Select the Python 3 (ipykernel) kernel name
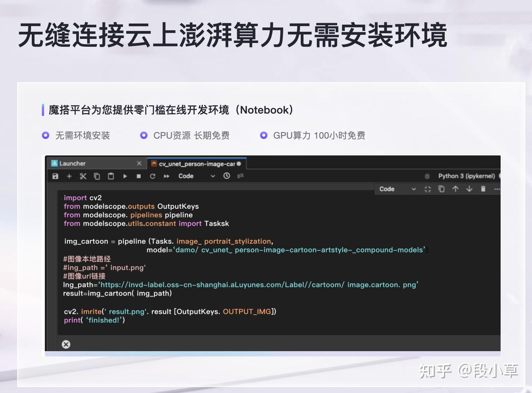 coord(467,176)
